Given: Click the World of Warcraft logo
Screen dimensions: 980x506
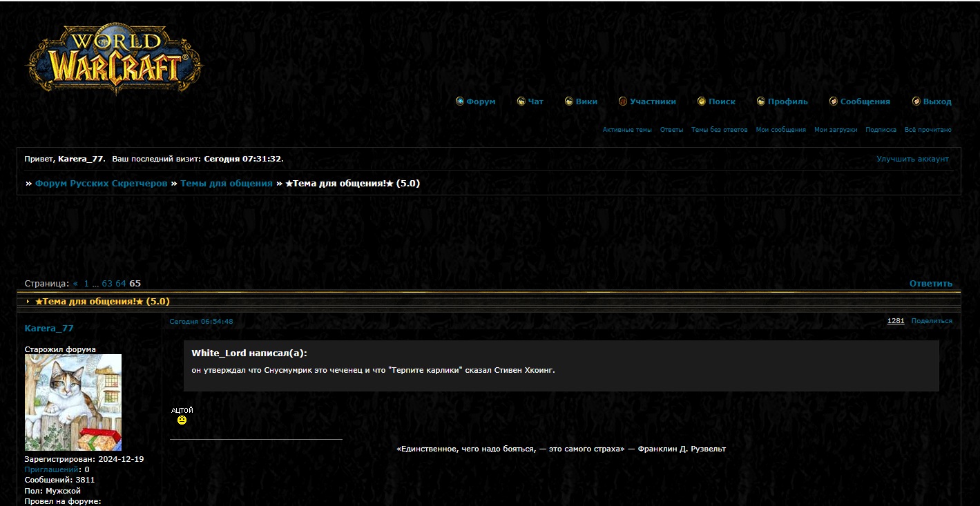Looking at the screenshot, I should click(114, 59).
